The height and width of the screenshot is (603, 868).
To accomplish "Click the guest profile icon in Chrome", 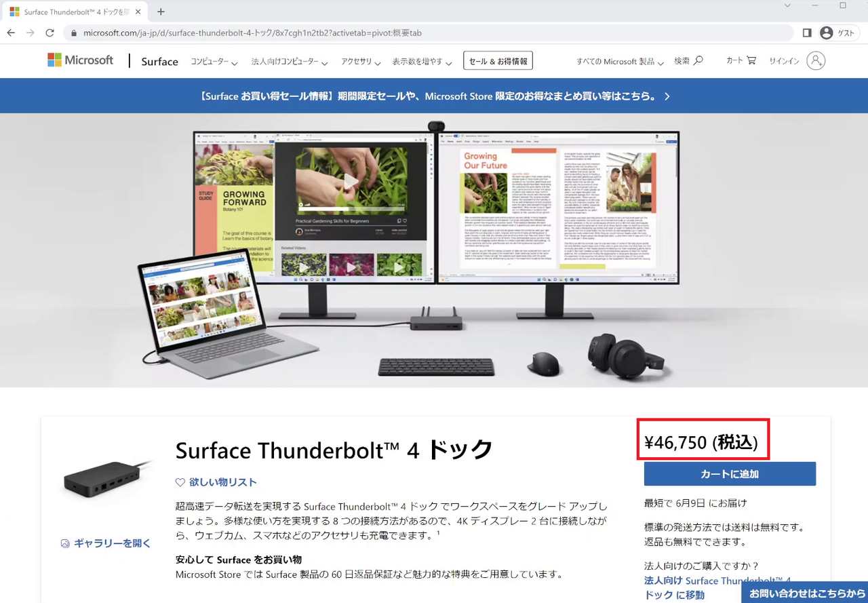I will (826, 33).
